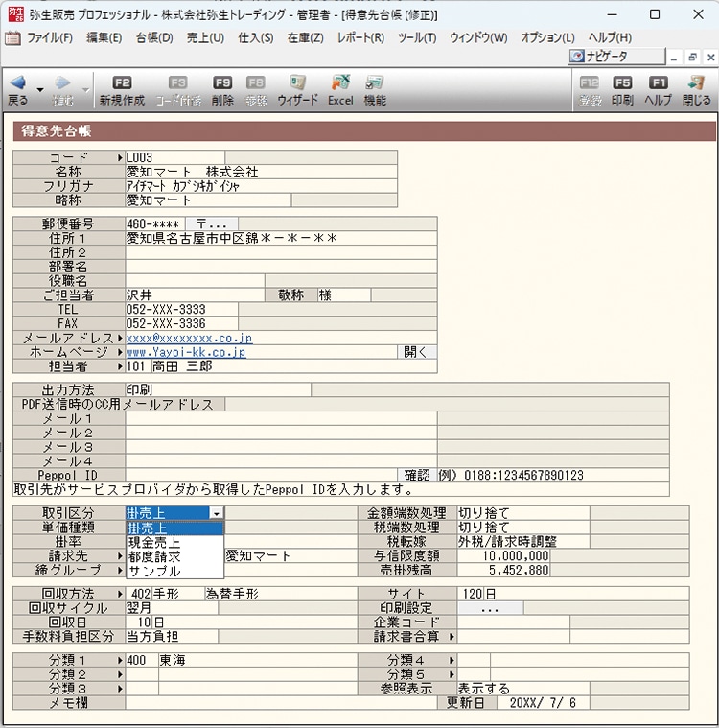719x728 pixels.
Task: Open the 売上(U) menu
Action: 205,37
